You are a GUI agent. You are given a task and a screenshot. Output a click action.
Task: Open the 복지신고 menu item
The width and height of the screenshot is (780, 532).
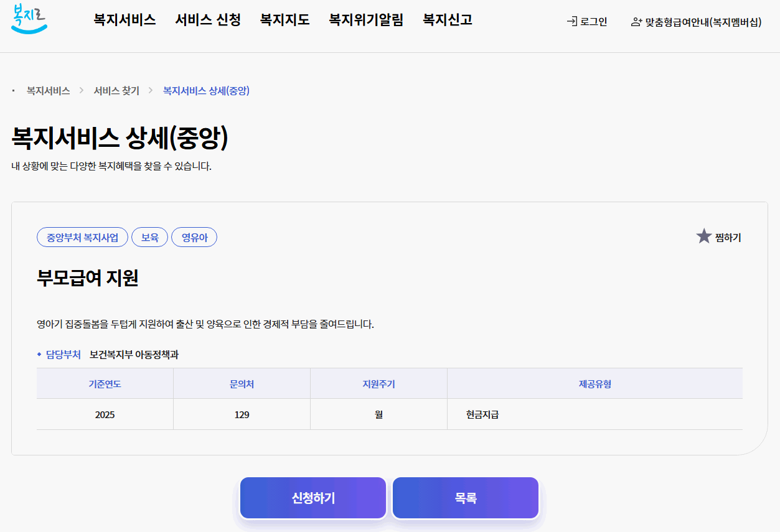[x=446, y=20]
